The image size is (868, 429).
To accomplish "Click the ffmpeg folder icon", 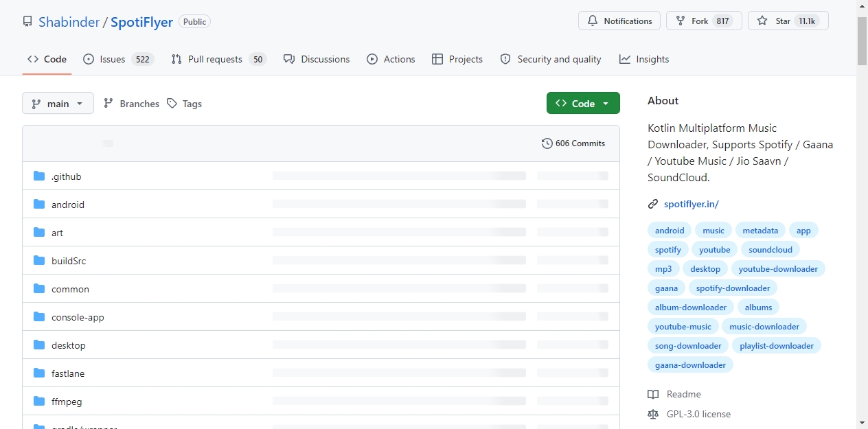I will click(x=39, y=402).
